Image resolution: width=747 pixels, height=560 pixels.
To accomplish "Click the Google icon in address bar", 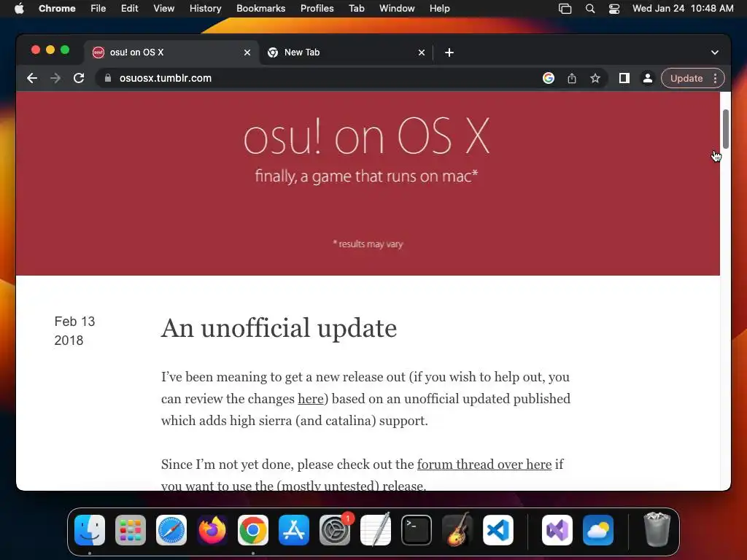I will [x=549, y=78].
